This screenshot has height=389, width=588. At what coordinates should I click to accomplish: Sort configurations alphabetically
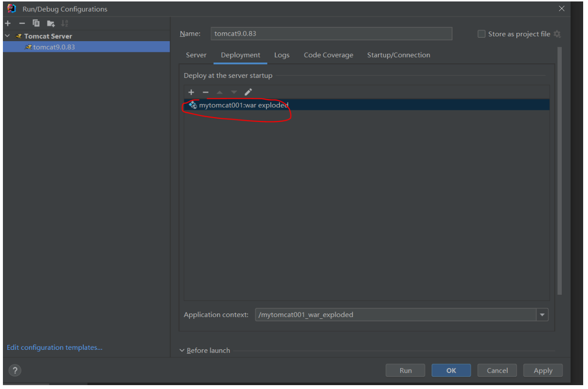65,23
